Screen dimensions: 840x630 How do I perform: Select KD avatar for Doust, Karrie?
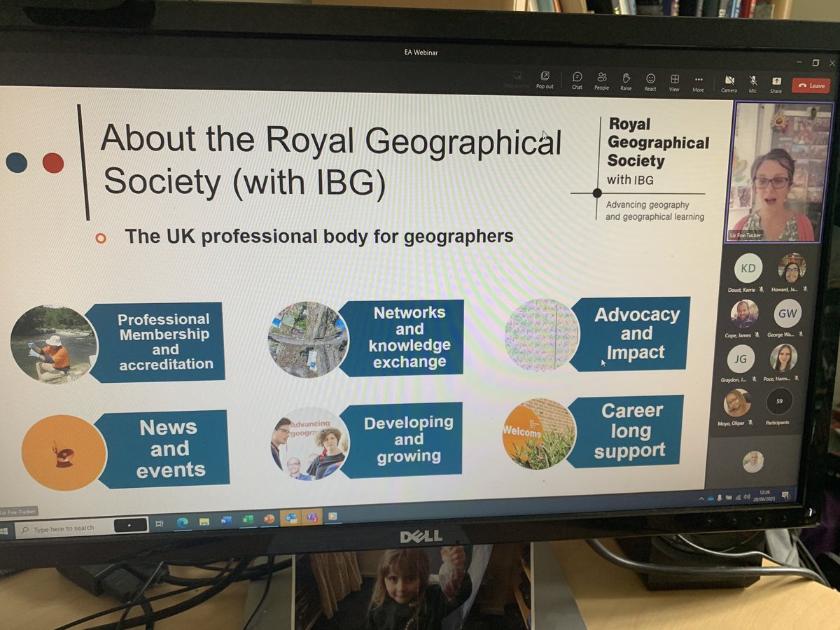click(748, 269)
